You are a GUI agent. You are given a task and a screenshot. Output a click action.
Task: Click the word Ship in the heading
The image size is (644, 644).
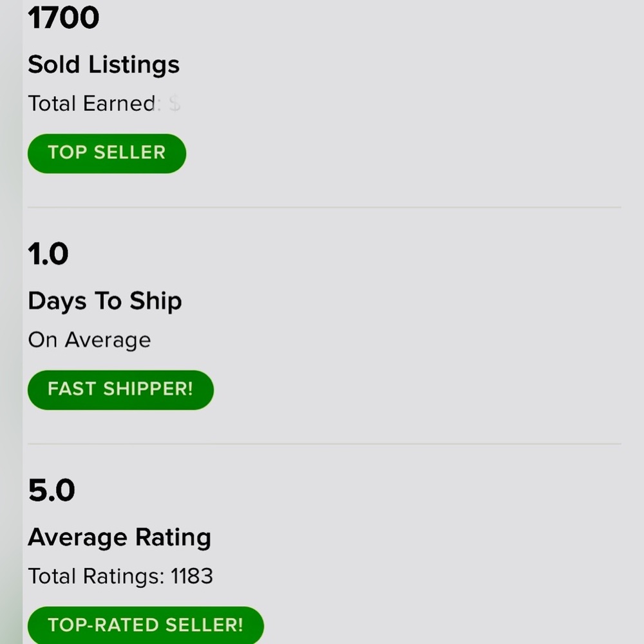[156, 301]
